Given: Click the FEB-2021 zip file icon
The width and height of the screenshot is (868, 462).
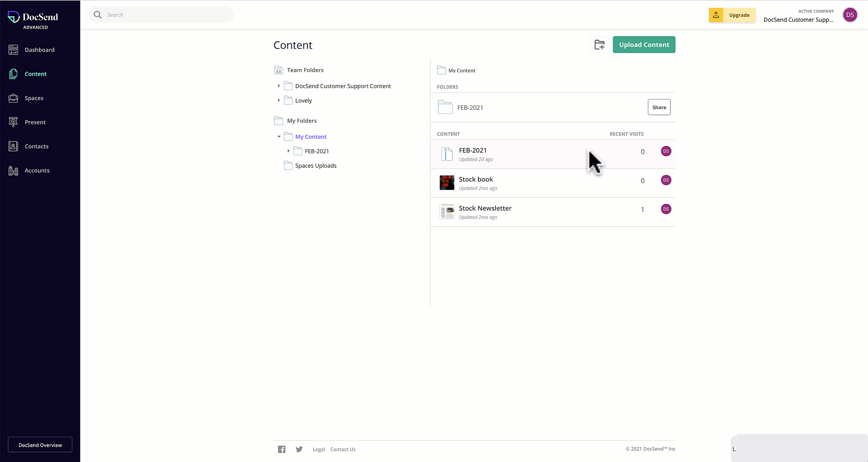Looking at the screenshot, I should pyautogui.click(x=447, y=154).
